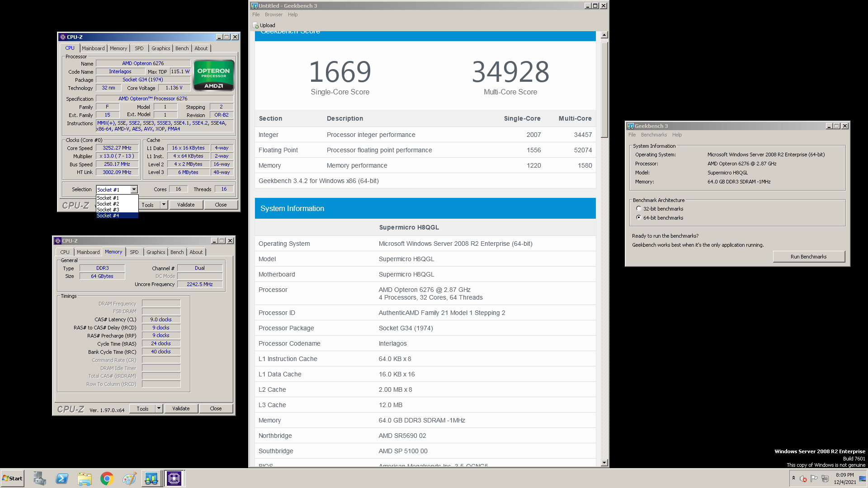Open About tab in top CPU-Z window

tap(201, 48)
